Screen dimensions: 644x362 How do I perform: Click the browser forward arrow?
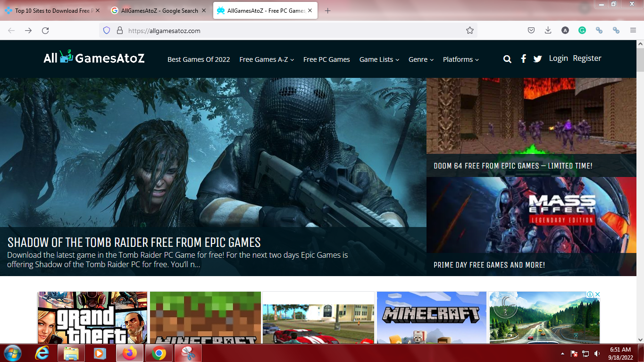28,30
